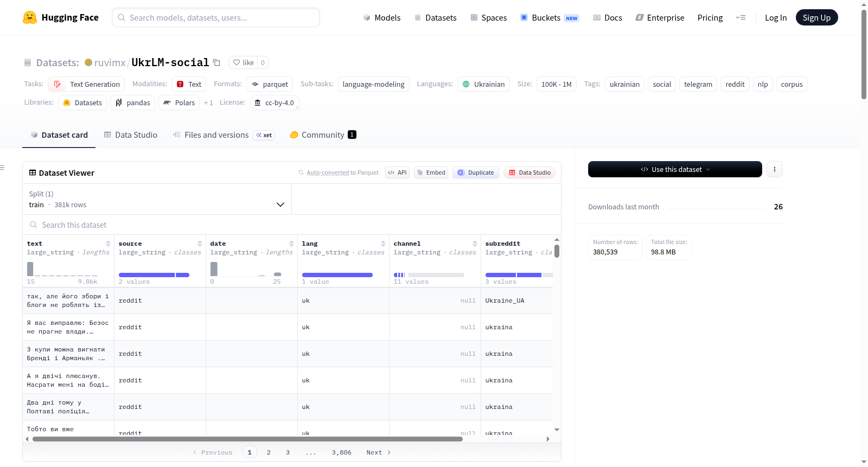Click the Log In link
The height and width of the screenshot is (467, 868).
pos(776,17)
